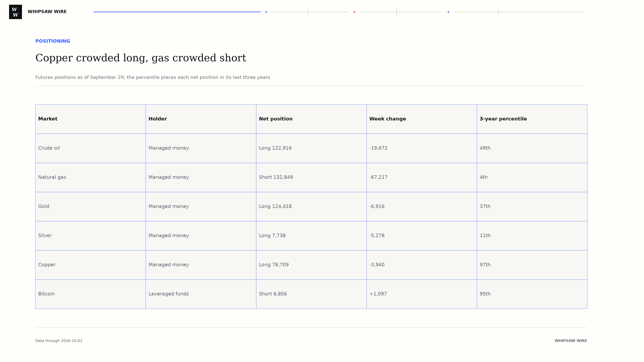
Task: Click the Long 124,418 net position
Action: pyautogui.click(x=275, y=206)
